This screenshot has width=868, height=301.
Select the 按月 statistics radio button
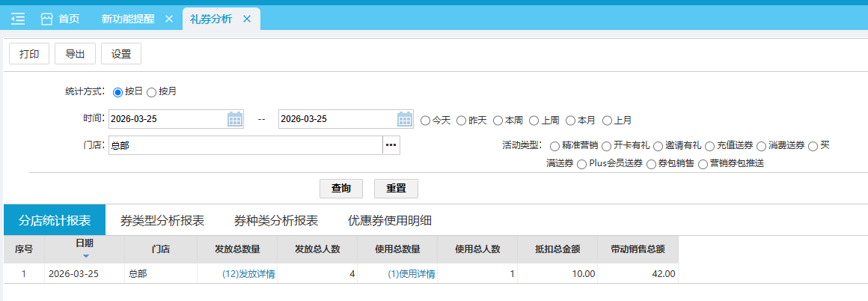(152, 92)
